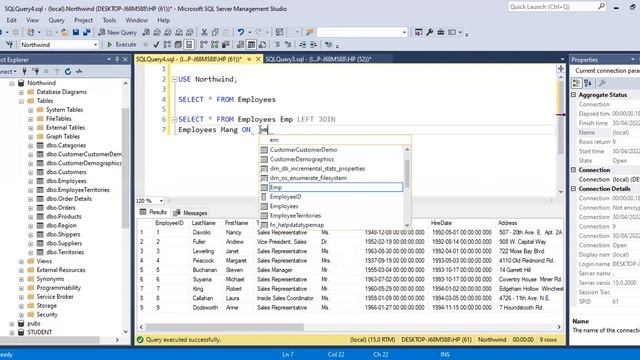Click the Property Pages wrench in Properties panel
640x360 pixels.
(602, 83)
